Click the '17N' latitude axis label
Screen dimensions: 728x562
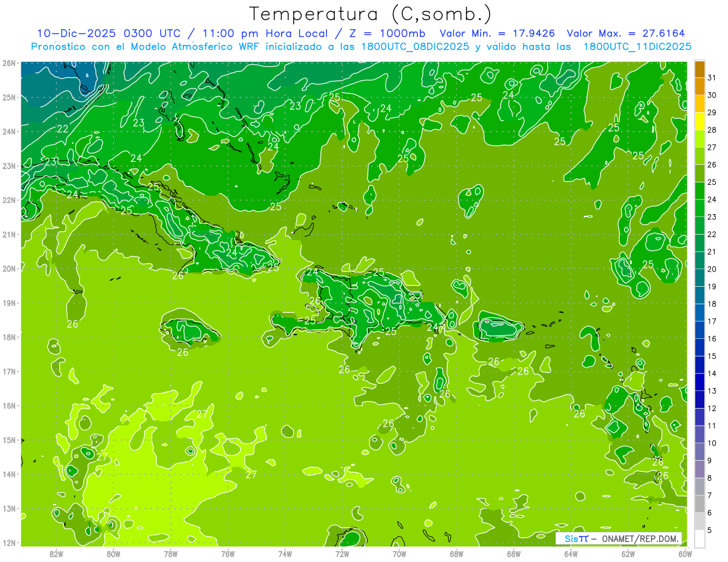[8, 371]
